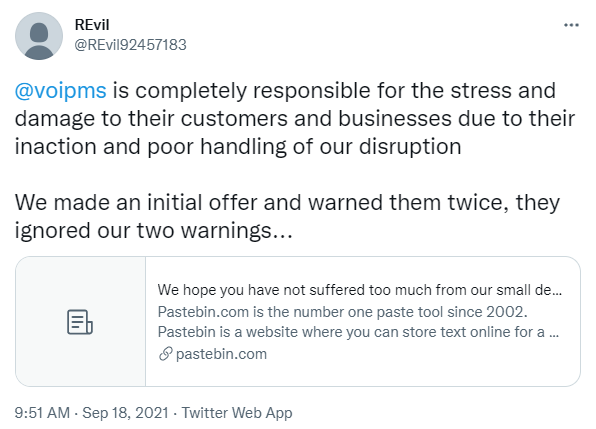Click the chain link icon beside pastebin.com
596x429 pixels.
[x=165, y=354]
